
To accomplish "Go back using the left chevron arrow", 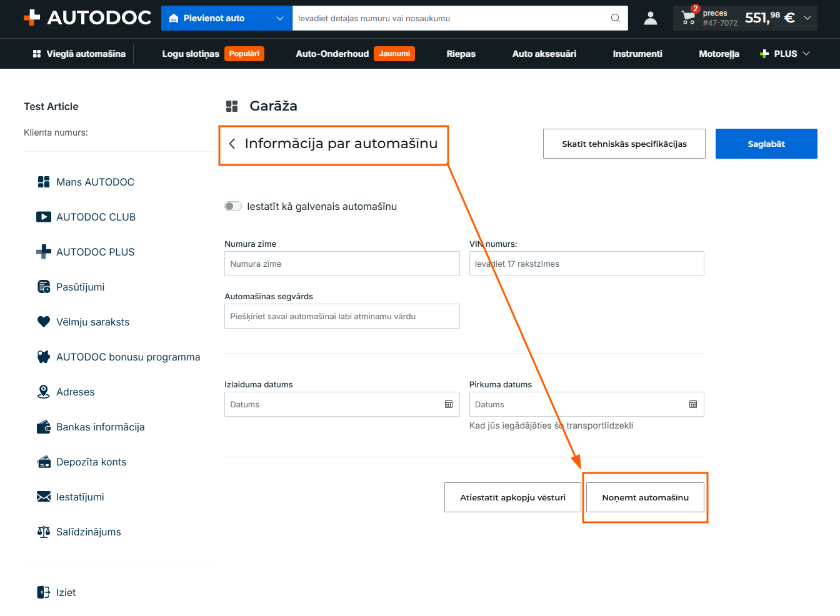I will (232, 144).
